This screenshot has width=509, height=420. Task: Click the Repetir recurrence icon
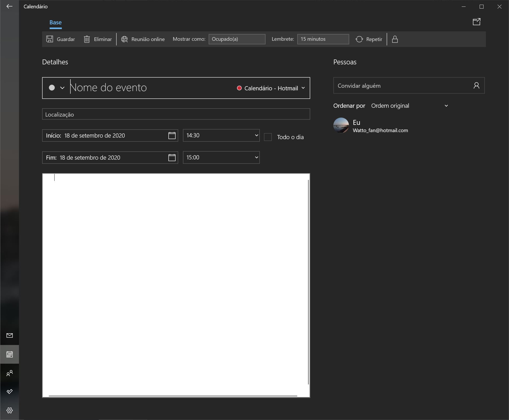359,39
